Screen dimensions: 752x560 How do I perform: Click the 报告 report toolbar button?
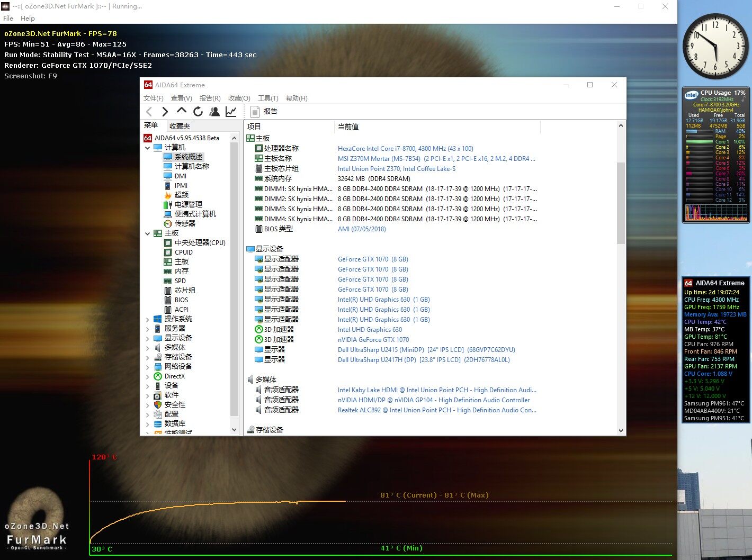point(264,111)
